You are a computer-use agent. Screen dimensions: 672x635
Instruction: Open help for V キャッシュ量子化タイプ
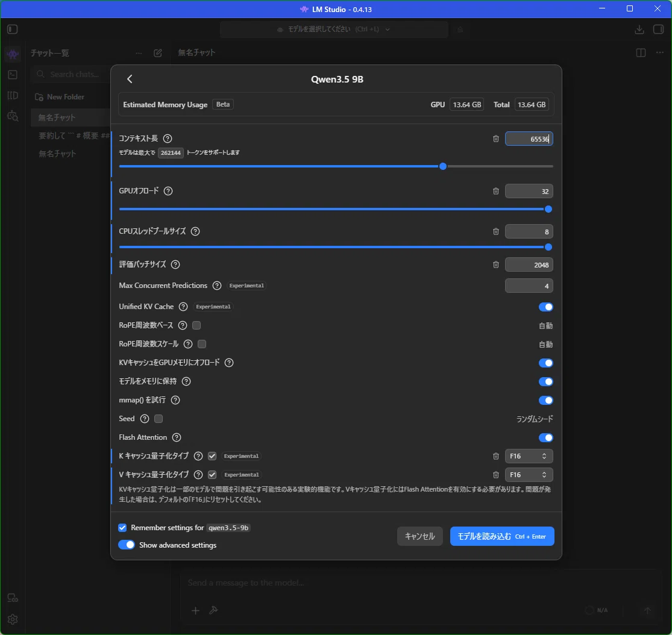198,475
